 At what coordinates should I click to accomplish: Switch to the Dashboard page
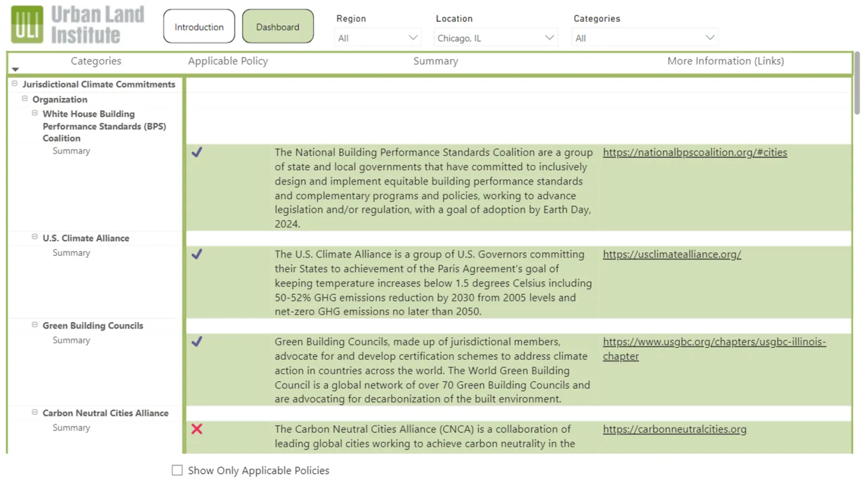278,27
